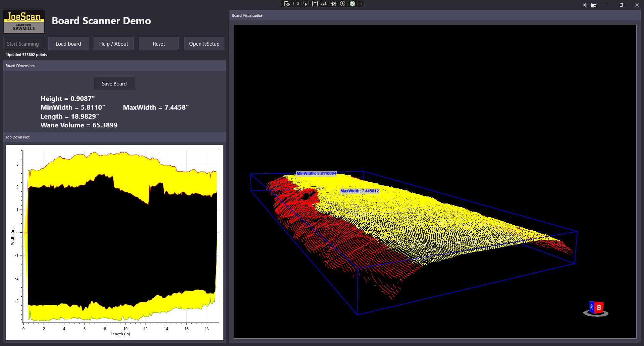
Task: Click the red B face of view cube
Action: pyautogui.click(x=599, y=307)
